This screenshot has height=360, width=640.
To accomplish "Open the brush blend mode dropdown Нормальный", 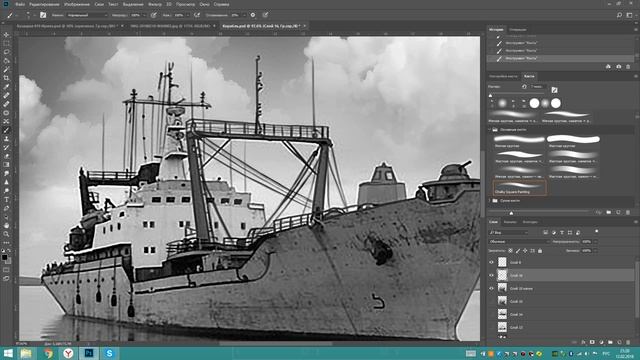I will pos(87,15).
